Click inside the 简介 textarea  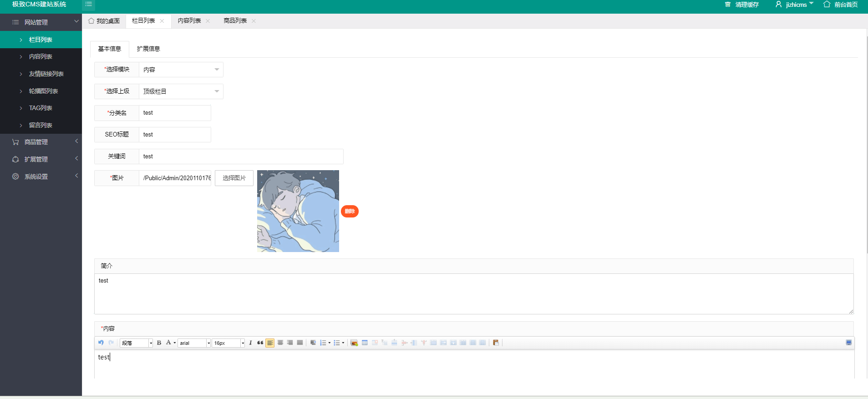[474, 294]
